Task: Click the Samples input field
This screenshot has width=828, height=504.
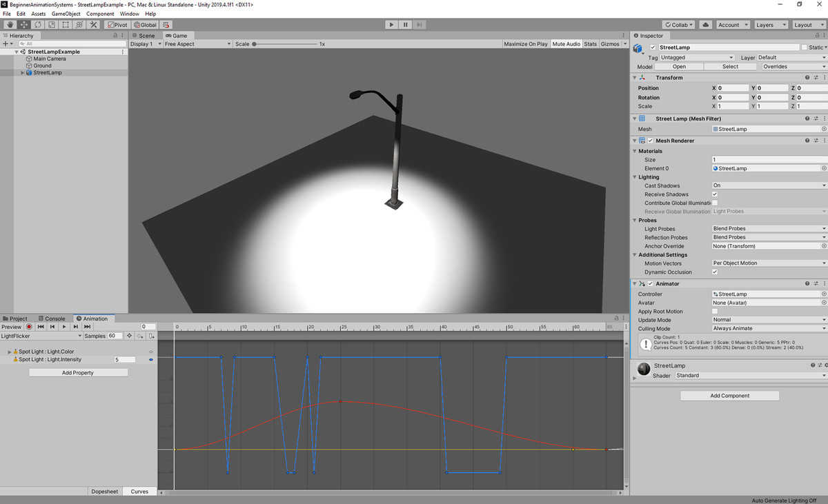Action: click(x=115, y=336)
